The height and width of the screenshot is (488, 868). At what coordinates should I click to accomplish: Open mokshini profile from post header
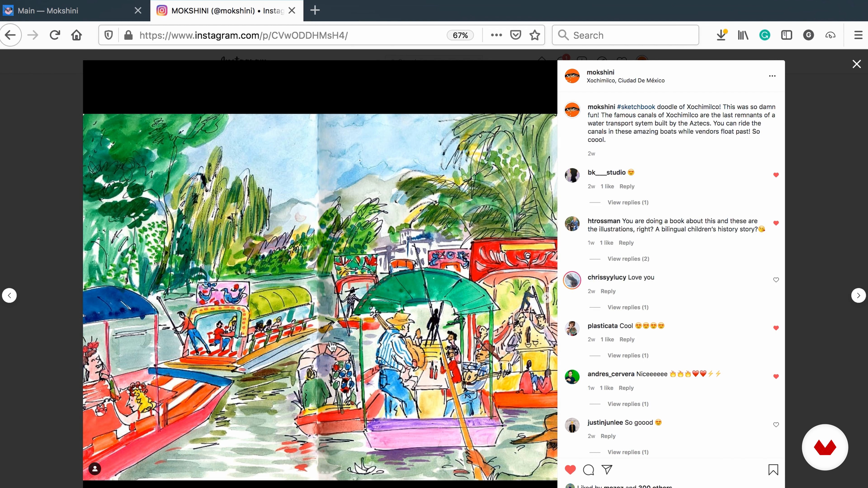coord(600,72)
